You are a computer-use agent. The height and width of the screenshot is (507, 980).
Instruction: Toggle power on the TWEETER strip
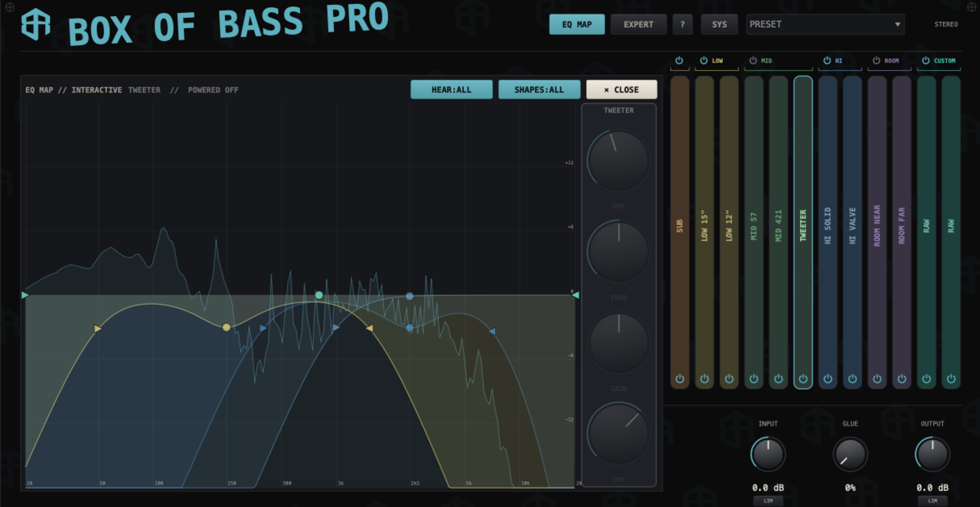click(803, 379)
